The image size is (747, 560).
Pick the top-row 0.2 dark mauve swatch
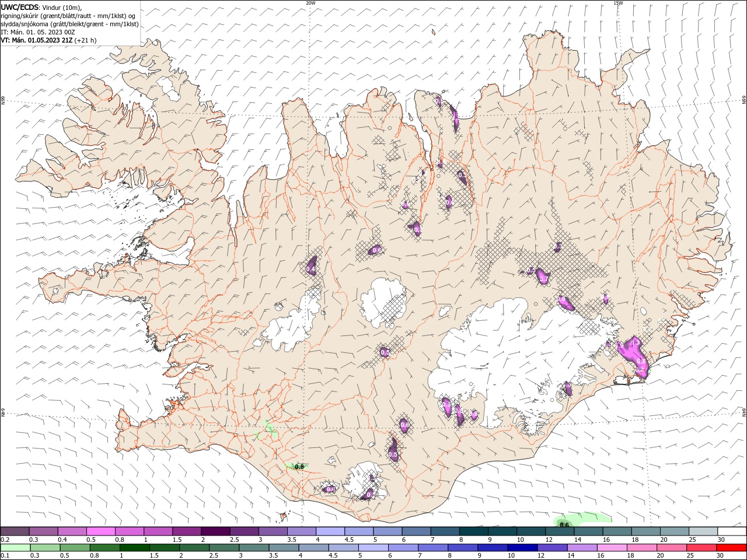(x=15, y=531)
